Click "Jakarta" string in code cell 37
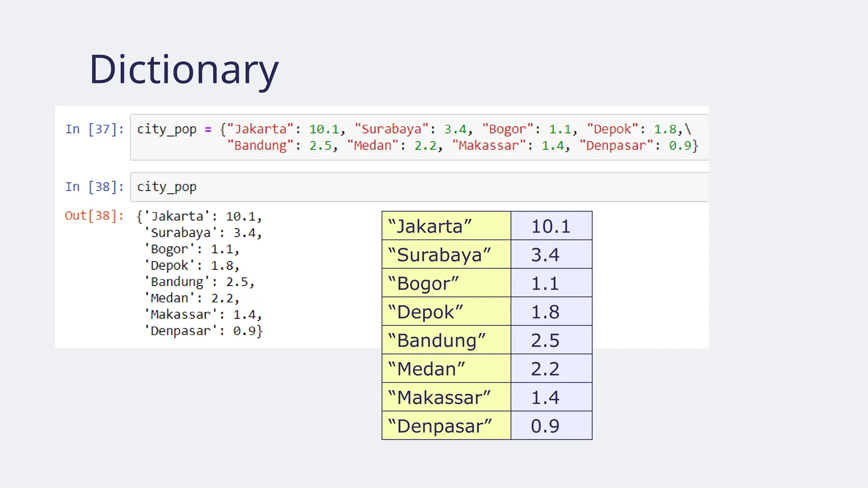Viewport: 868px width, 488px height. (x=260, y=129)
